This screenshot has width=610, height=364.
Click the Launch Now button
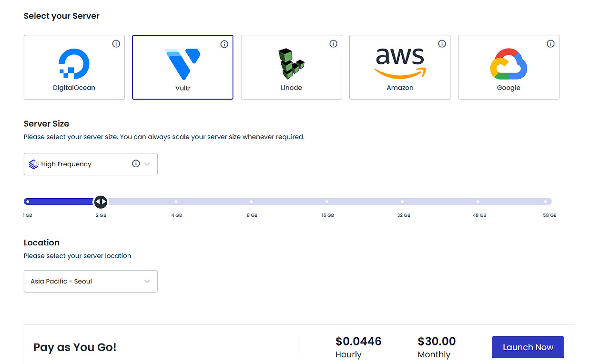528,347
